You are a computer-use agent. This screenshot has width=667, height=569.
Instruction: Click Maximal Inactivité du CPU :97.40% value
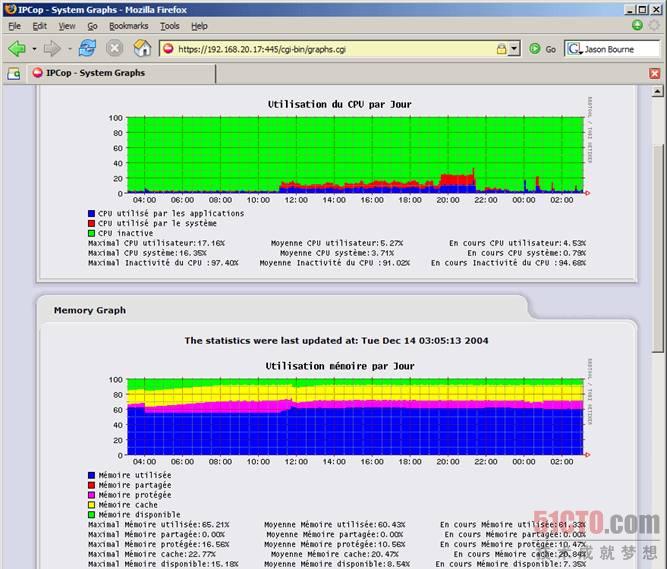[x=163, y=263]
